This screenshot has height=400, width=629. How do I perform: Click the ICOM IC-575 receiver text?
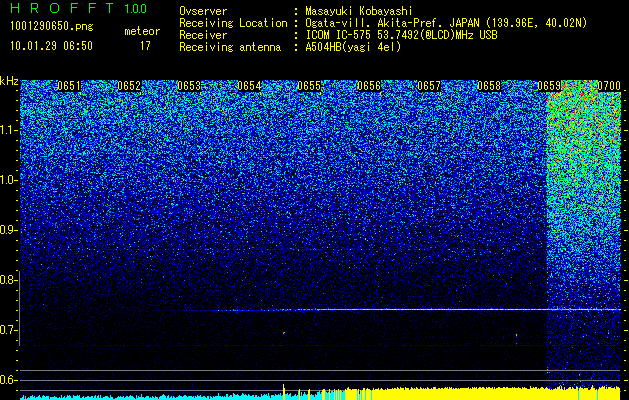coord(401,35)
